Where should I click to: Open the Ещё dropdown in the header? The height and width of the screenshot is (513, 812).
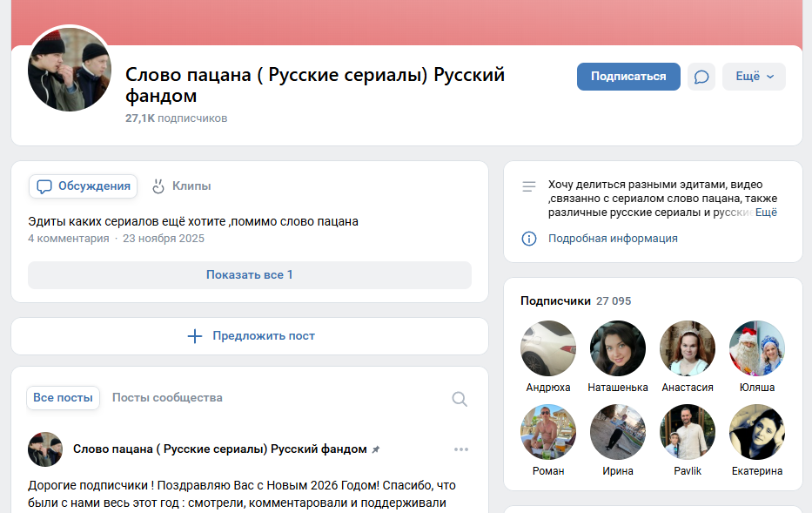[x=754, y=77]
